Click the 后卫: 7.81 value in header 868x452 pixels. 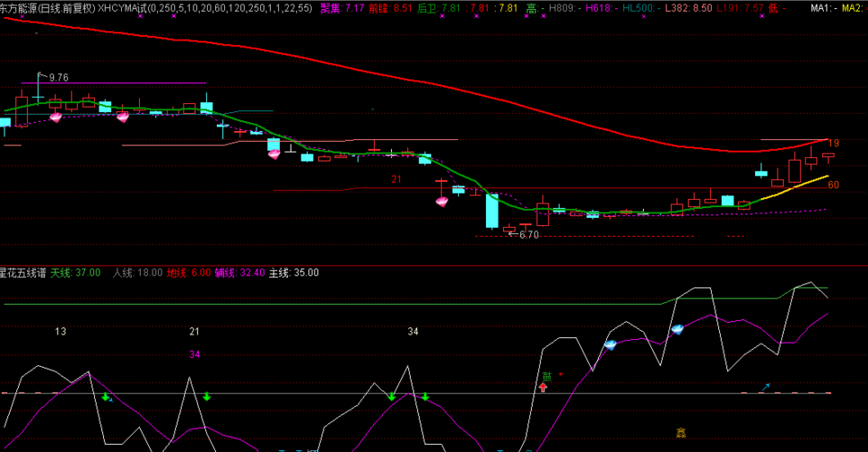(x=439, y=8)
